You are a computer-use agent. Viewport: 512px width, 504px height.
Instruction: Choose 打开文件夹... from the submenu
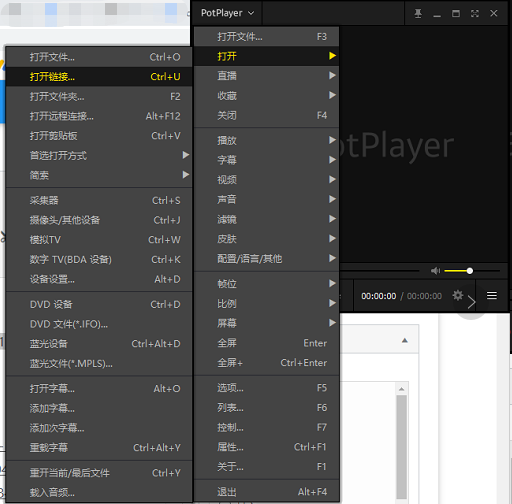(99, 97)
